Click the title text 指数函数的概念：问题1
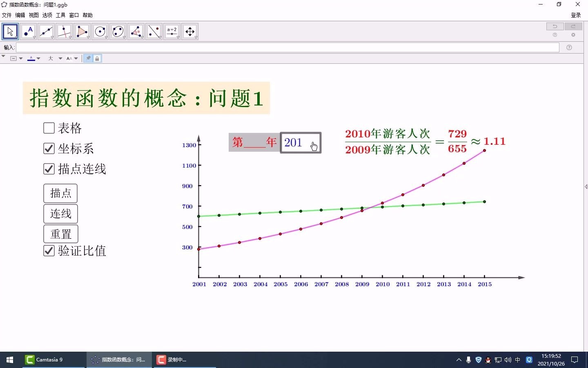 pos(146,98)
